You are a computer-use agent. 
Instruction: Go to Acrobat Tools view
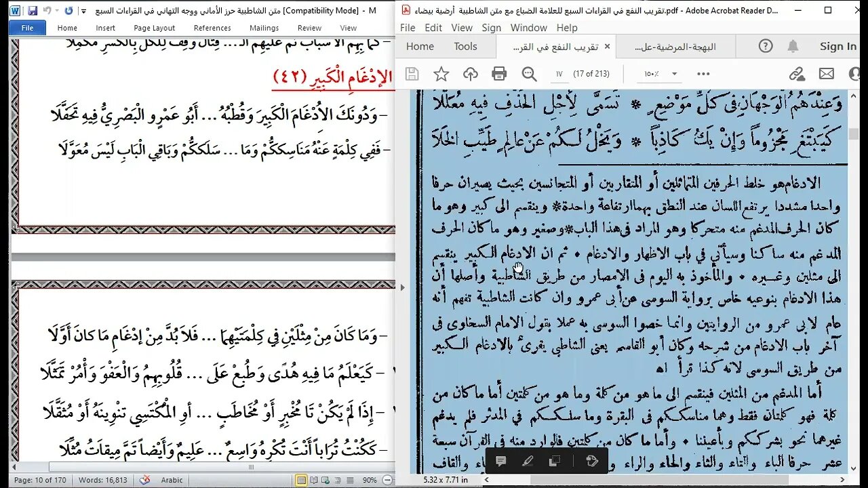coord(465,46)
